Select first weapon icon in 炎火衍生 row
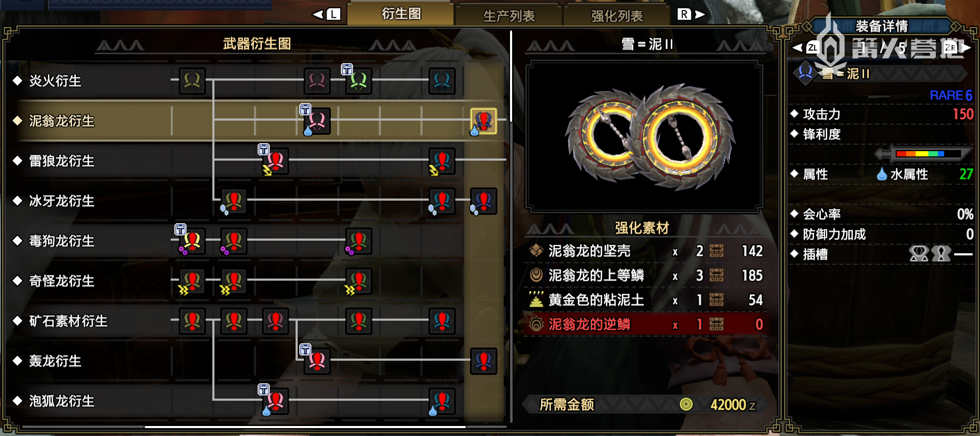Viewport: 980px width, 436px height. click(x=192, y=81)
